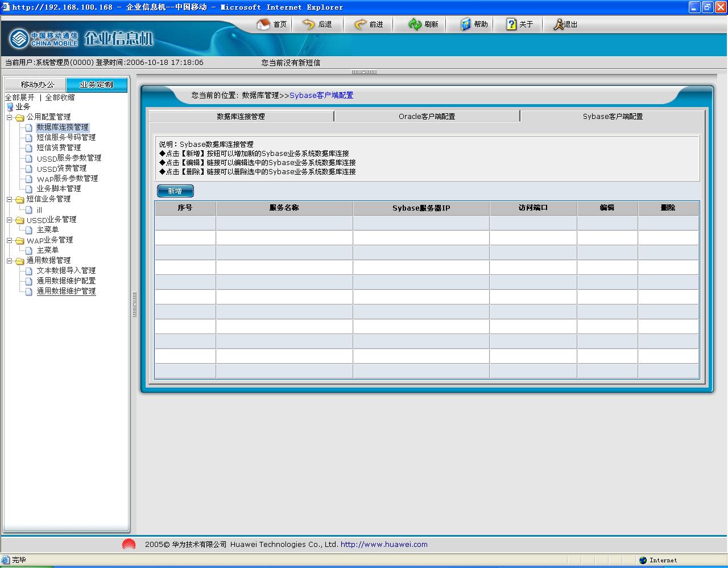This screenshot has height=568, width=728.
Task: Click the 新增 add button
Action: (175, 191)
